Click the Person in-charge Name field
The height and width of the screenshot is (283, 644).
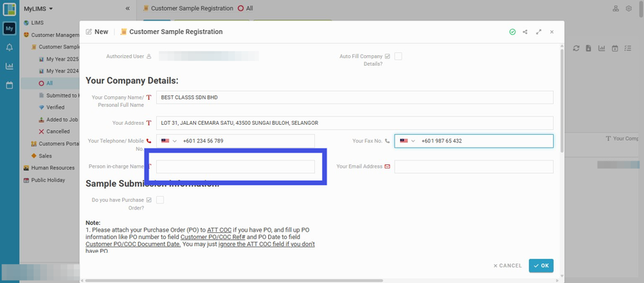236,166
